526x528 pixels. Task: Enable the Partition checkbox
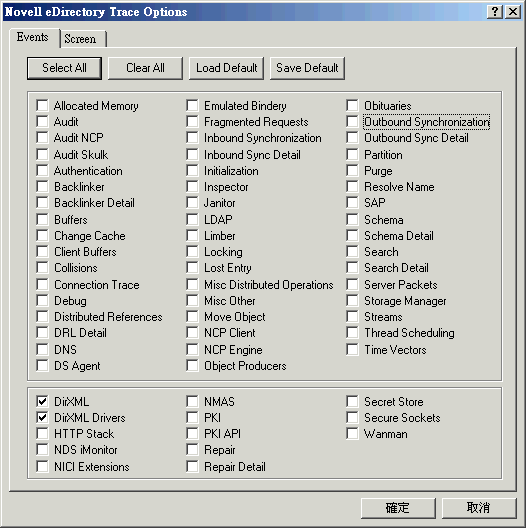352,155
